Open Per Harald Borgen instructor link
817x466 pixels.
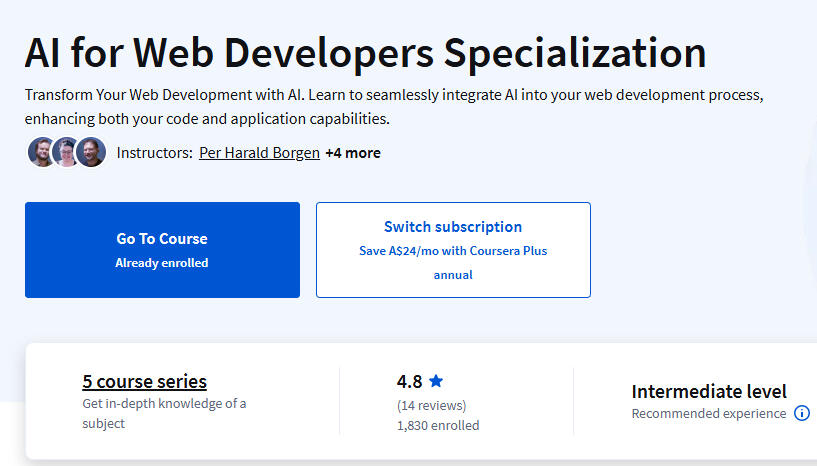point(259,153)
